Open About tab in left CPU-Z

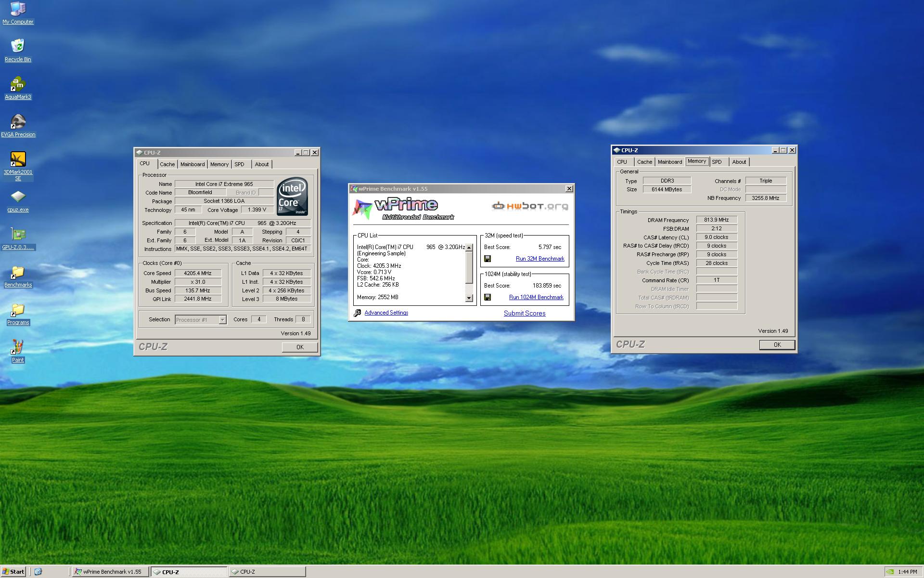(262, 164)
